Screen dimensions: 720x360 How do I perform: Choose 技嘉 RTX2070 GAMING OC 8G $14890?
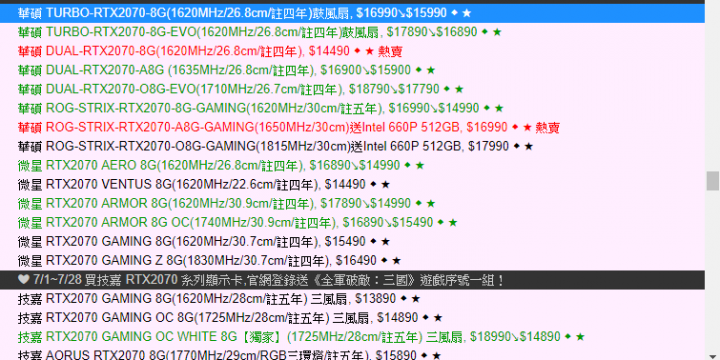[352, 318]
